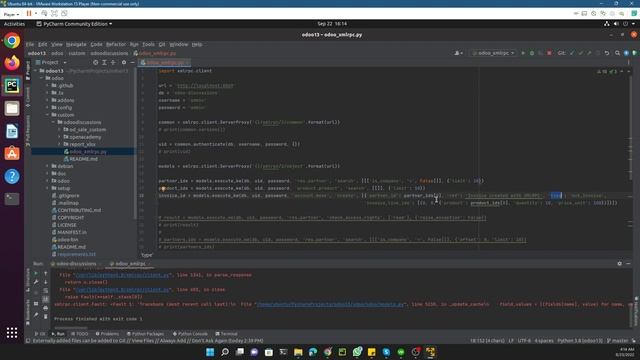
Task: Open Run panel settings gear
Action: (x=620, y=264)
